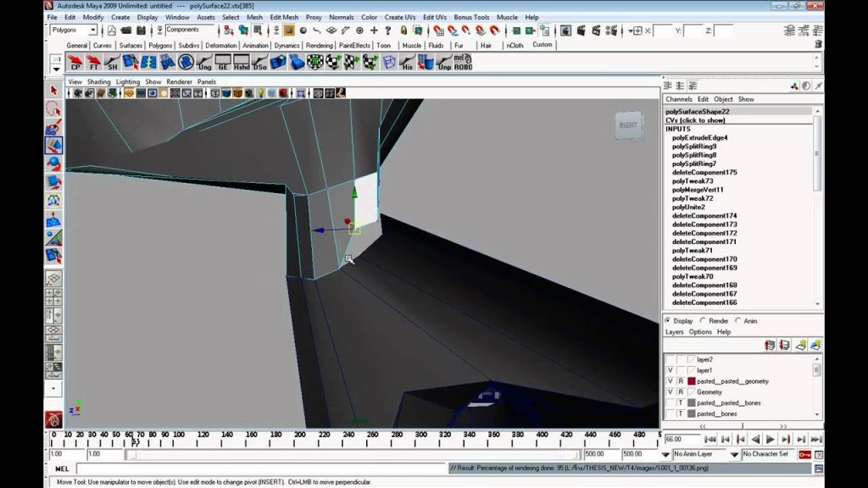This screenshot has width=868, height=488.
Task: Select the Lasso tool
Action: pos(53,108)
